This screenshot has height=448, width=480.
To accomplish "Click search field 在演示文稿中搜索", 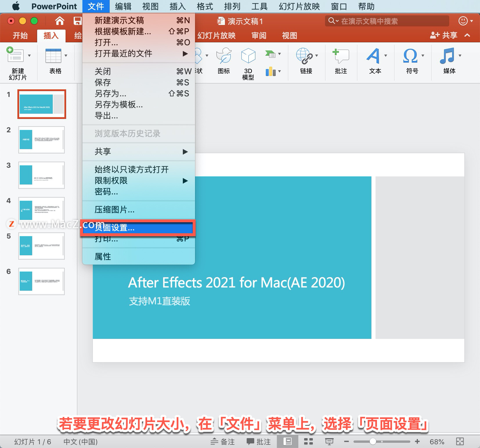I will (x=387, y=21).
